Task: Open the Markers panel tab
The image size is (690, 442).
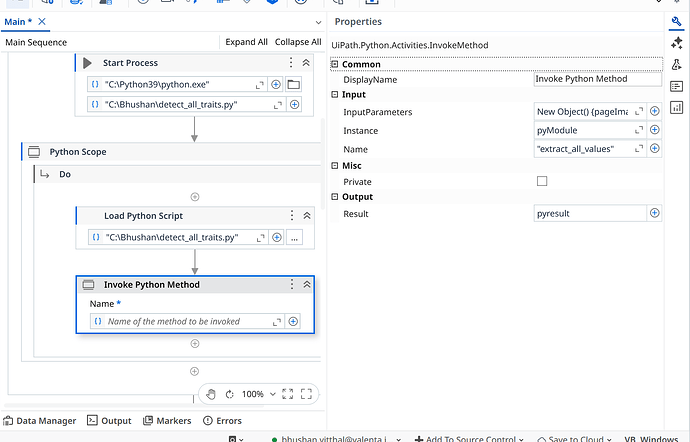Action: coord(167,421)
